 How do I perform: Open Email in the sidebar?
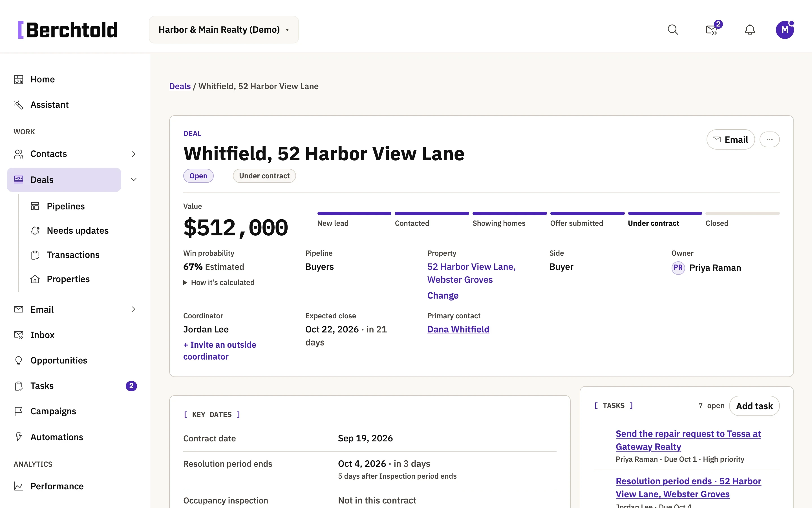pyautogui.click(x=42, y=309)
